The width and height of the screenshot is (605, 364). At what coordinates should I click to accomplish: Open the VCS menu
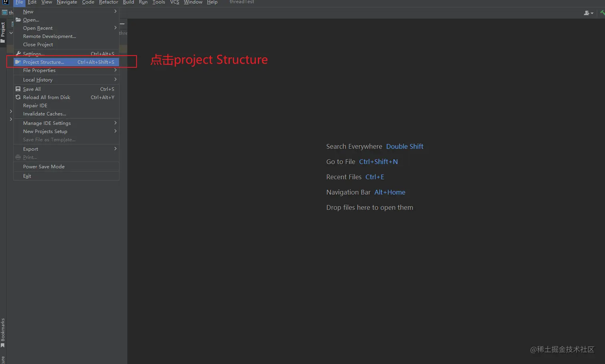(174, 2)
